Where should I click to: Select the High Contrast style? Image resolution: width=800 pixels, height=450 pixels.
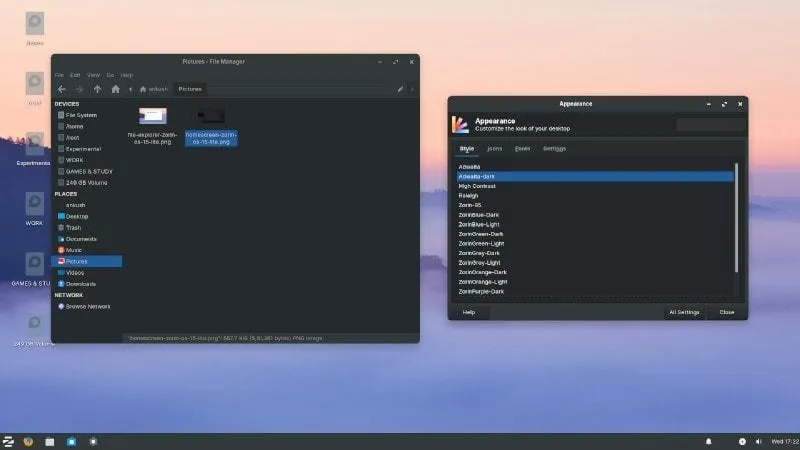(478, 186)
